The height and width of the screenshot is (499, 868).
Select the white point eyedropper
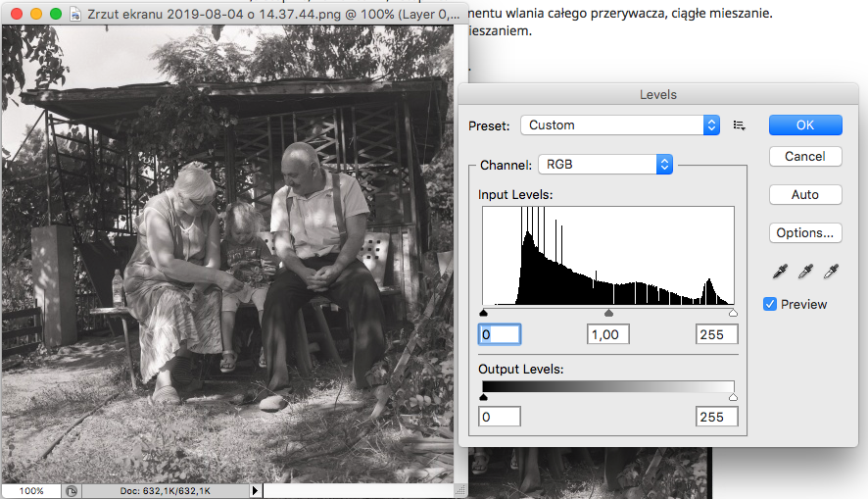pyautogui.click(x=832, y=272)
